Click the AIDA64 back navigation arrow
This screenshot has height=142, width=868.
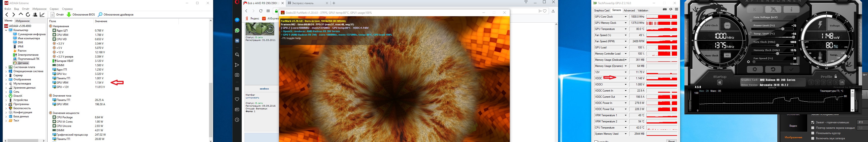(x=7, y=14)
